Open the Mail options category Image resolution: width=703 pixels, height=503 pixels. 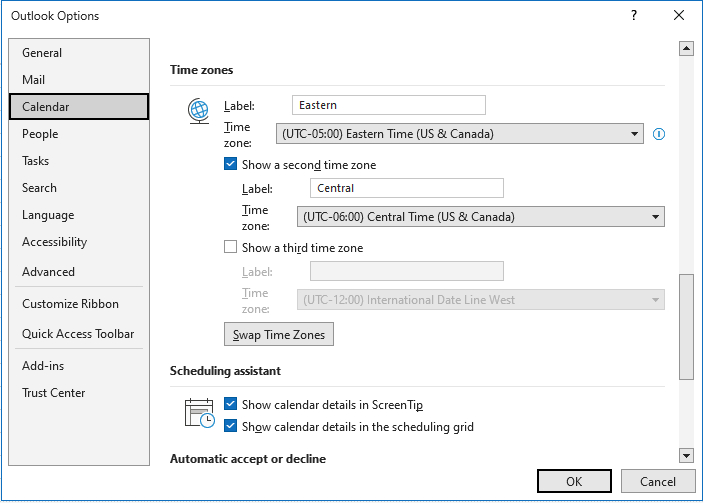coord(79,80)
